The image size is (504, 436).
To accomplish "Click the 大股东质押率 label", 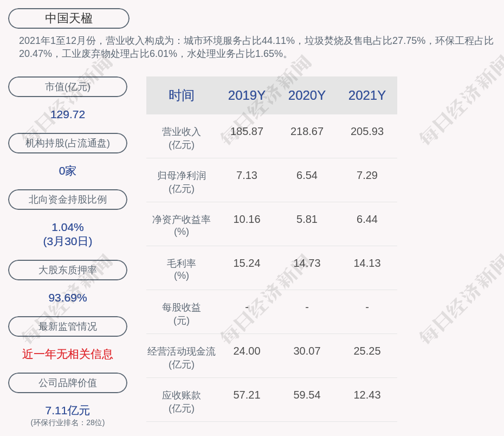I will (68, 270).
